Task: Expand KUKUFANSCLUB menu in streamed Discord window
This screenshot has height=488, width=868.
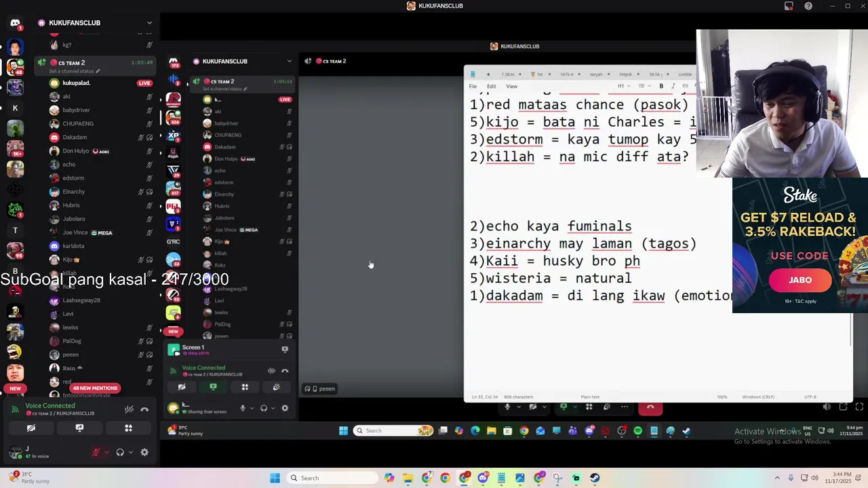Action: point(289,61)
